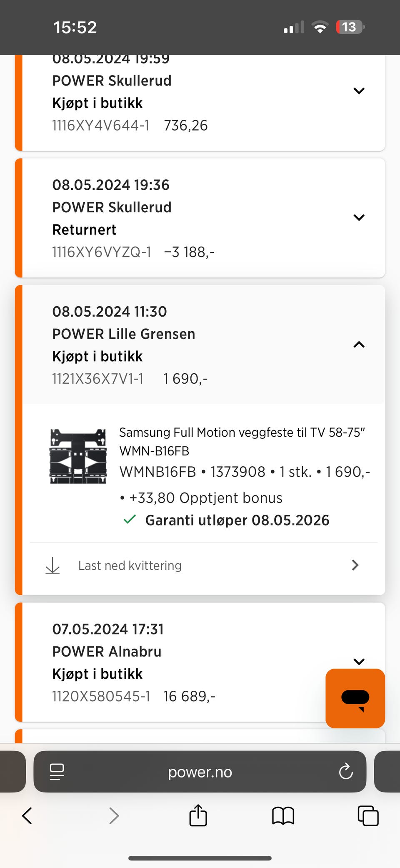Tap Safari forward arrow
This screenshot has height=868, width=400.
pos(114,816)
